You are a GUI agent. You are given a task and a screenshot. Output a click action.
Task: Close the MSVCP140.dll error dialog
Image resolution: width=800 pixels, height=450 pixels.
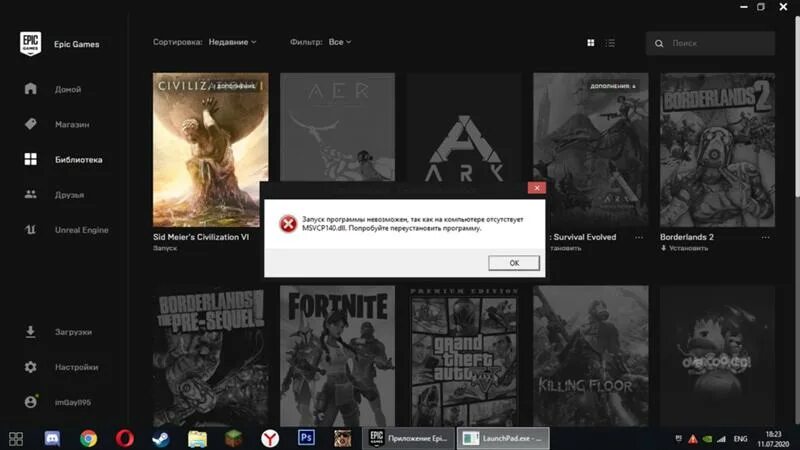click(537, 188)
